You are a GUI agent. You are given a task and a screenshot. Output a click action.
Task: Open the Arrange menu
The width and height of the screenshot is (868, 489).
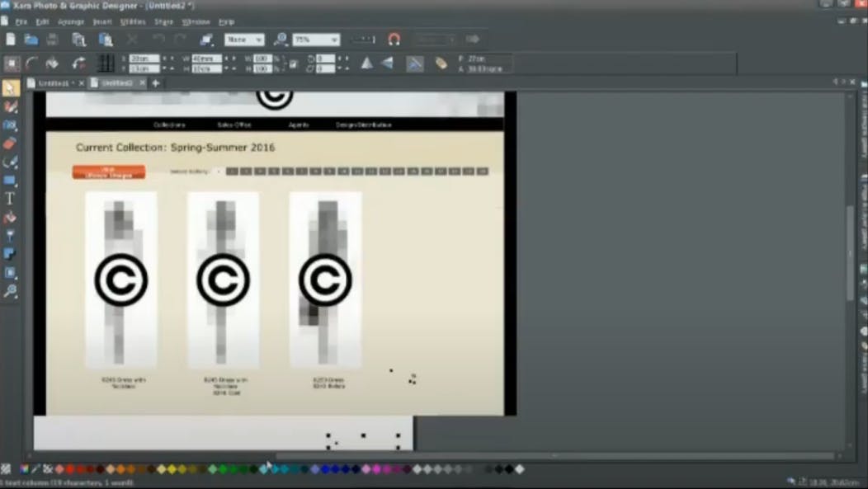click(71, 21)
